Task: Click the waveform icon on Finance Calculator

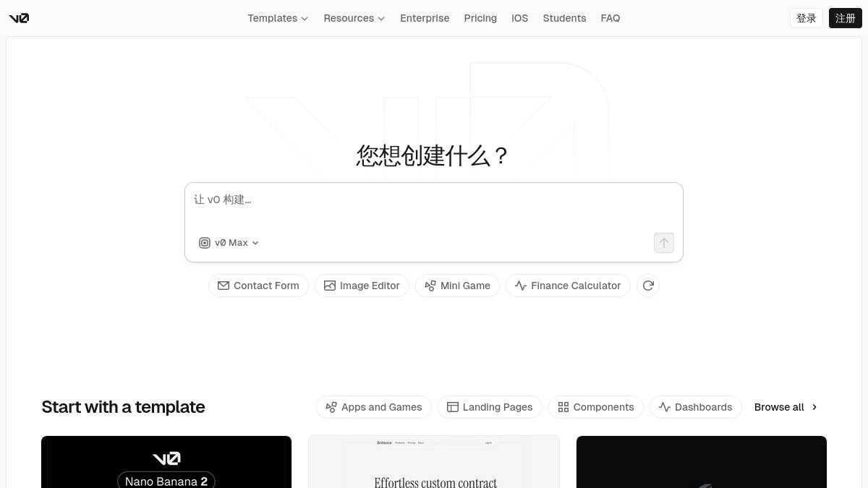Action: 521,286
